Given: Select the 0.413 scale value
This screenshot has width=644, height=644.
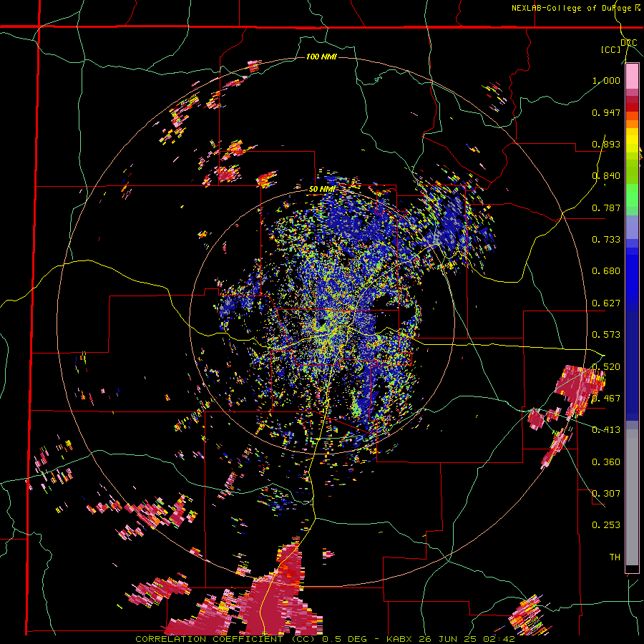Looking at the screenshot, I should pos(606,430).
